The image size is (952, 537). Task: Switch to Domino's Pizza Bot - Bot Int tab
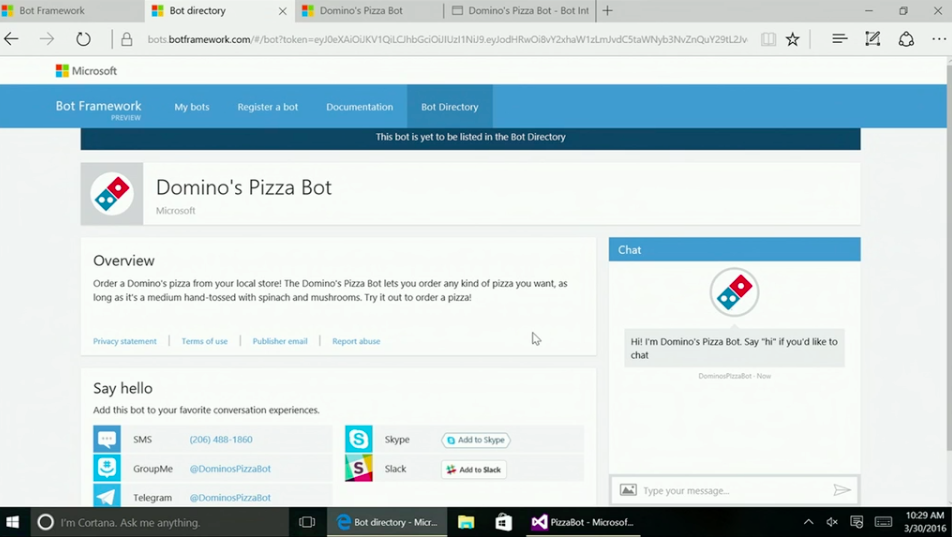pyautogui.click(x=520, y=10)
